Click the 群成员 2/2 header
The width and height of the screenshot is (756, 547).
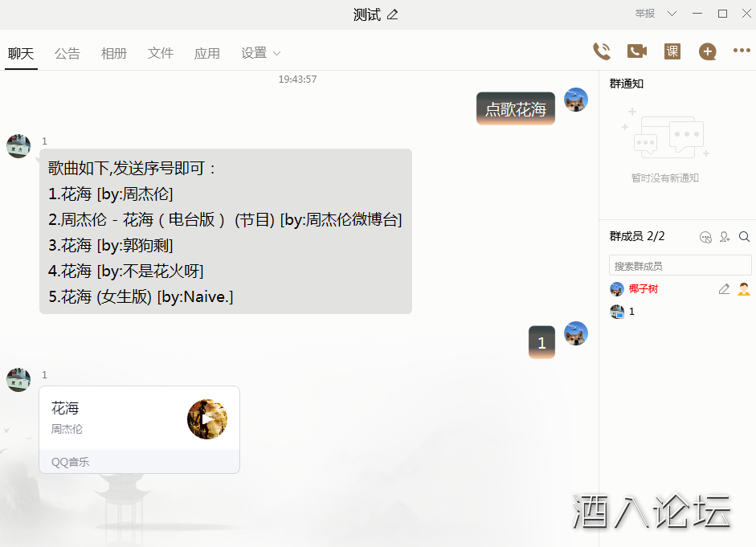pyautogui.click(x=637, y=236)
